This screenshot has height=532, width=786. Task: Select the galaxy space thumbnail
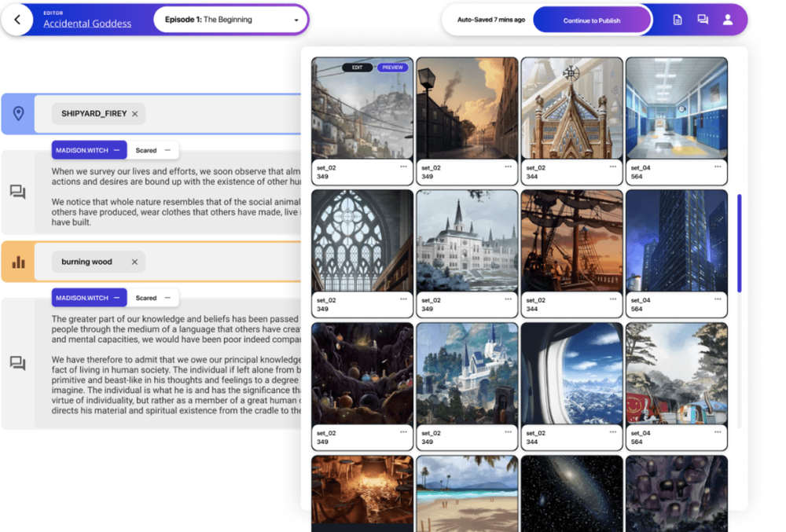[x=572, y=493]
